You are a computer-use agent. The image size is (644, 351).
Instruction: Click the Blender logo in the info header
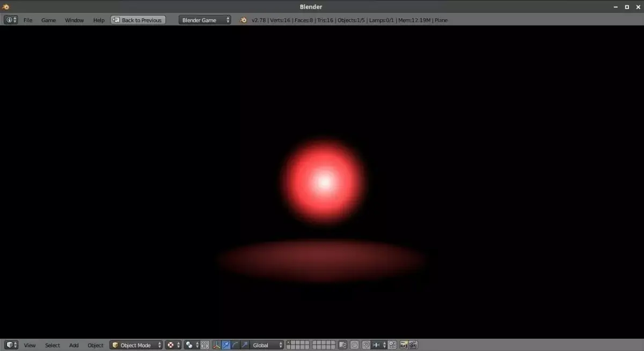pyautogui.click(x=244, y=20)
